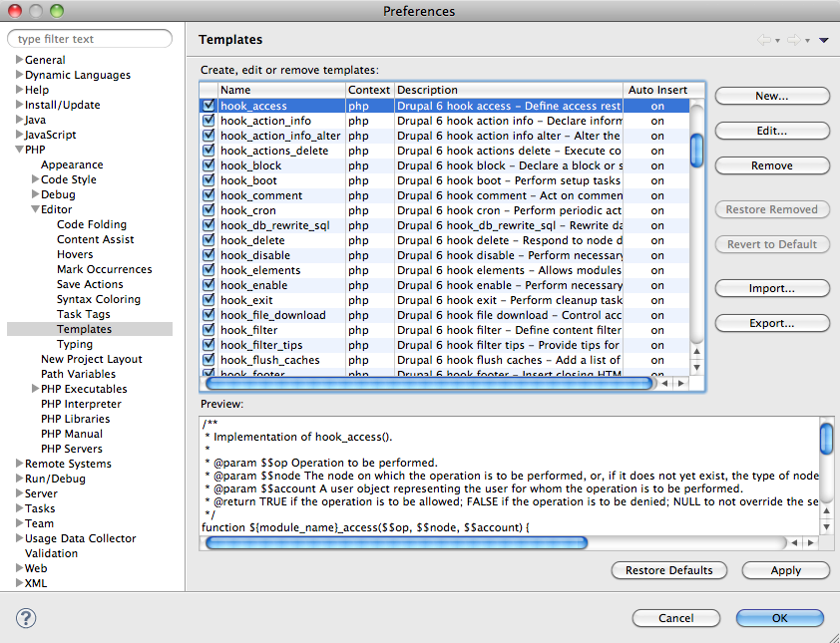This screenshot has height=643, width=840.
Task: Open the Appearance preference page
Action: [72, 164]
